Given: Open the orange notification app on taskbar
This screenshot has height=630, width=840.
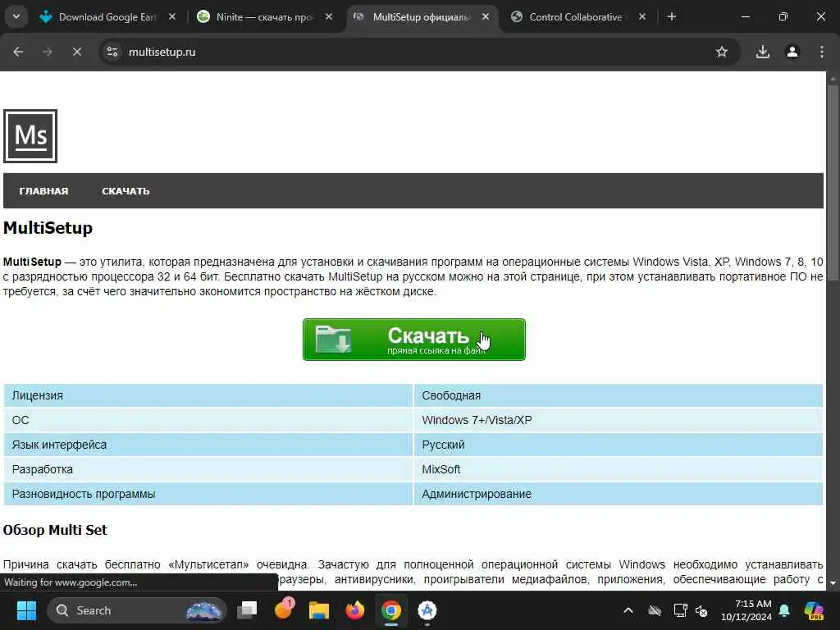Looking at the screenshot, I should tap(284, 609).
